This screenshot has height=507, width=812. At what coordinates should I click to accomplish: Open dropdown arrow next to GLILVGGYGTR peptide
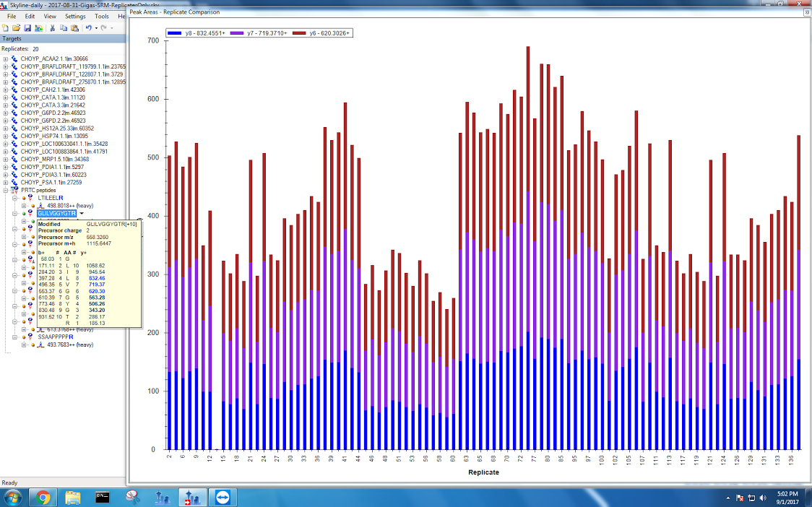coord(82,214)
